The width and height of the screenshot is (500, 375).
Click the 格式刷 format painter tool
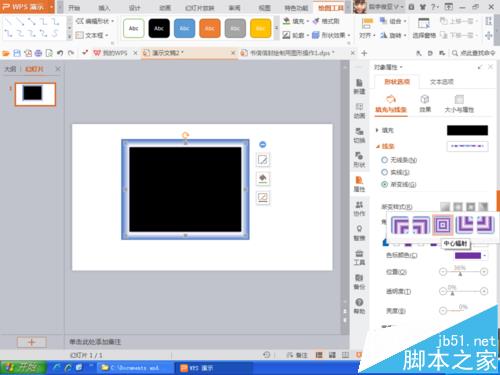[326, 21]
